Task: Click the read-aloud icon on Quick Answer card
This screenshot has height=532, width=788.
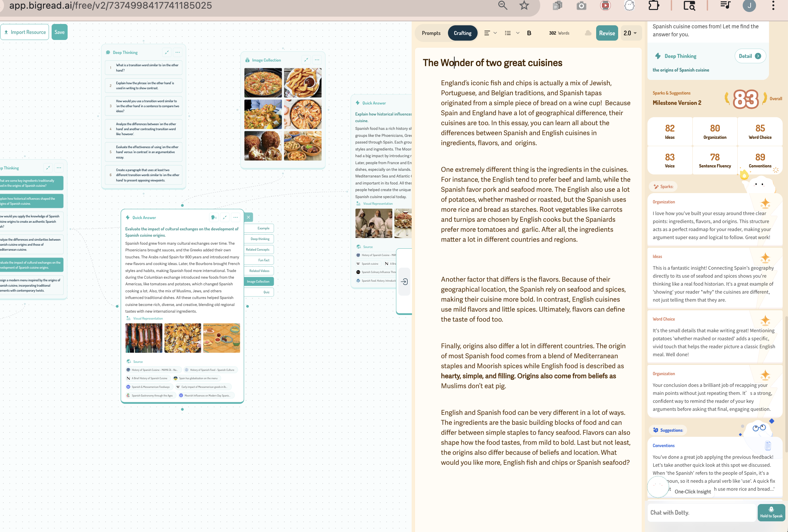Action: 213,217
